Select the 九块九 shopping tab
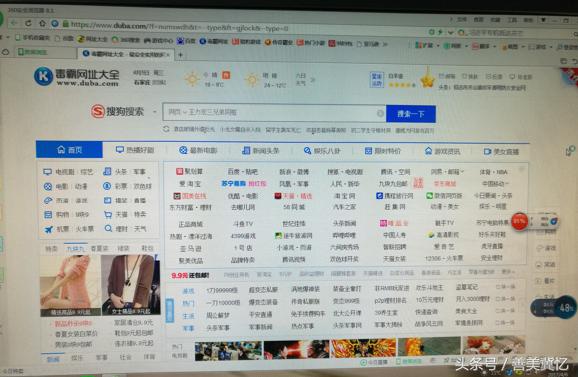This screenshot has height=377, width=578. [75, 248]
